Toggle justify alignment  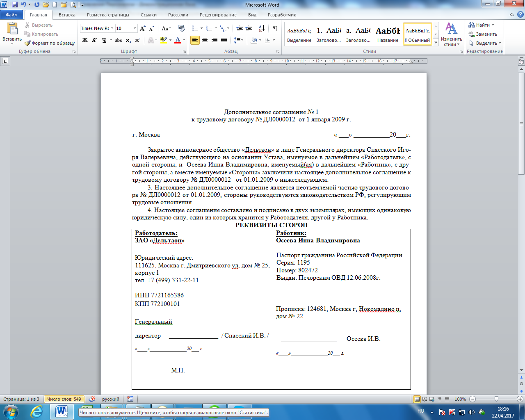[224, 40]
